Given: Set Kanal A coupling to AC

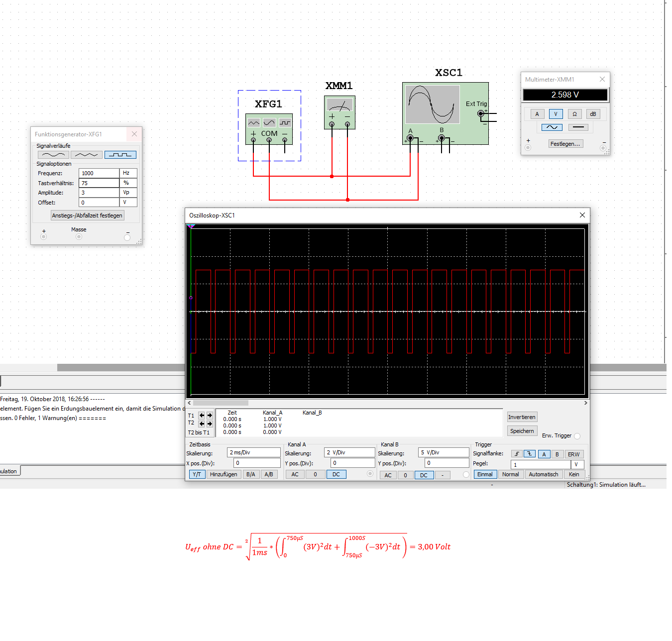Looking at the screenshot, I should click(295, 474).
